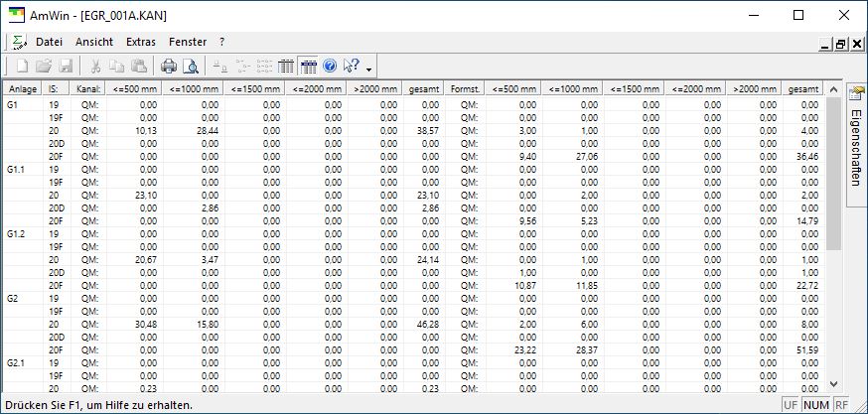Open the Datei menu
The height and width of the screenshot is (414, 868).
(x=50, y=42)
